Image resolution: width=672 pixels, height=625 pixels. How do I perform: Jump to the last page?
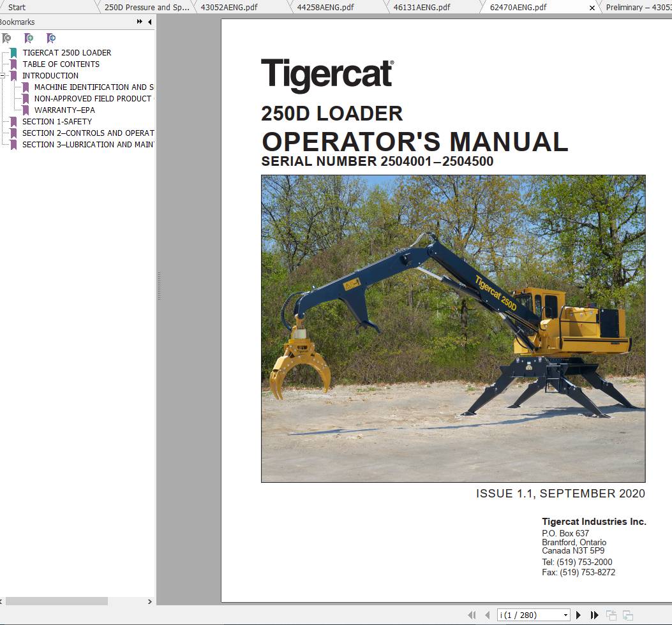[594, 615]
